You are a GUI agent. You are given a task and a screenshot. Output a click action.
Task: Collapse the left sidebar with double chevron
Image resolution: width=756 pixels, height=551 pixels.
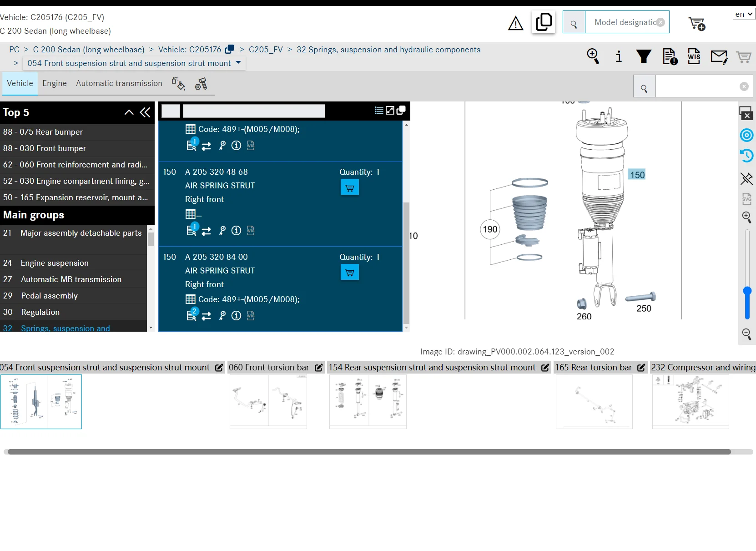tap(145, 112)
